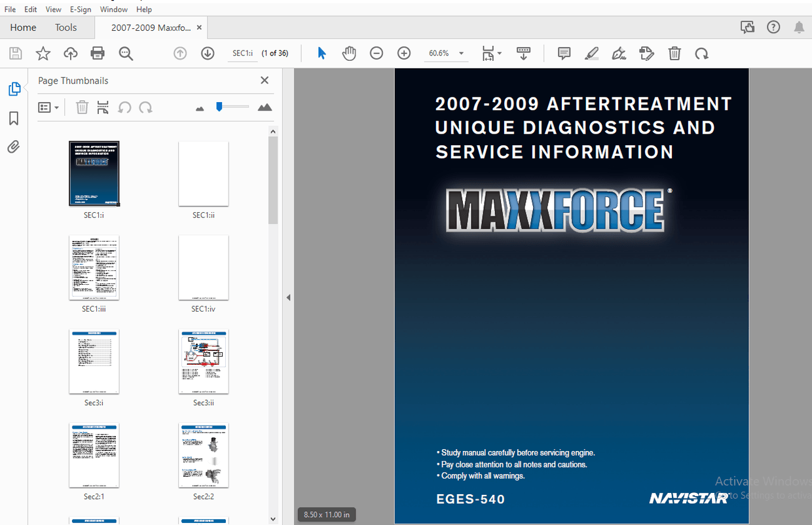
Task: Click the Delete pages trash icon
Action: [674, 53]
